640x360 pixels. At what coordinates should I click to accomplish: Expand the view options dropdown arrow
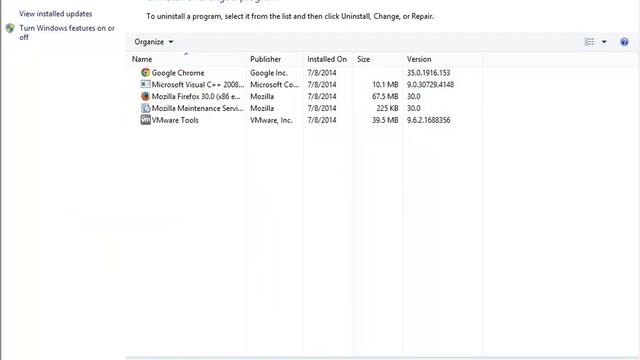click(x=604, y=42)
